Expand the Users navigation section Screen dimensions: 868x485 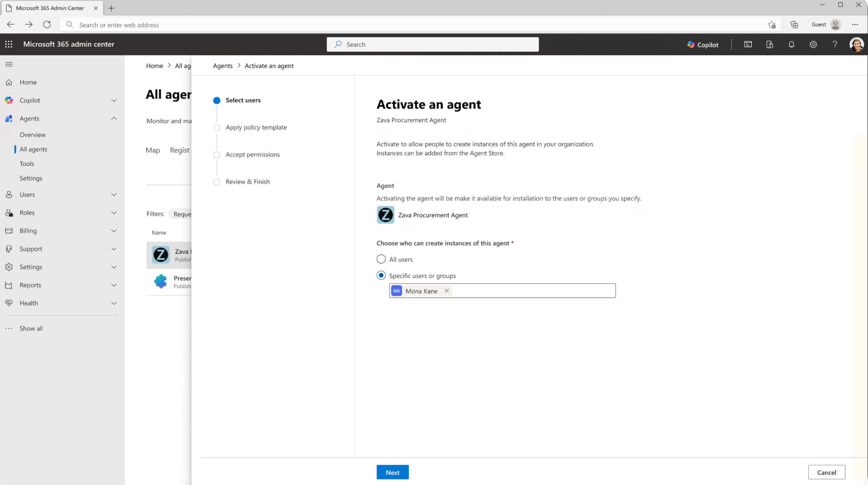tap(114, 195)
